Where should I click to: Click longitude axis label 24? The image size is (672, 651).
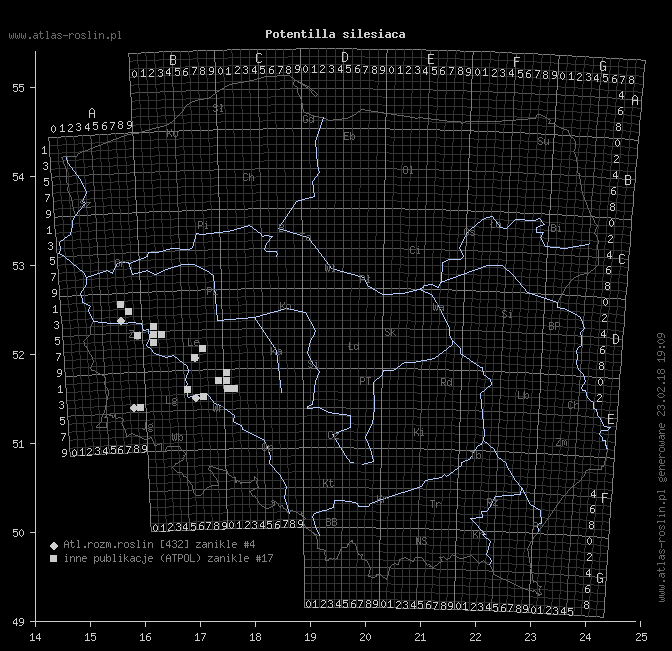point(585,637)
